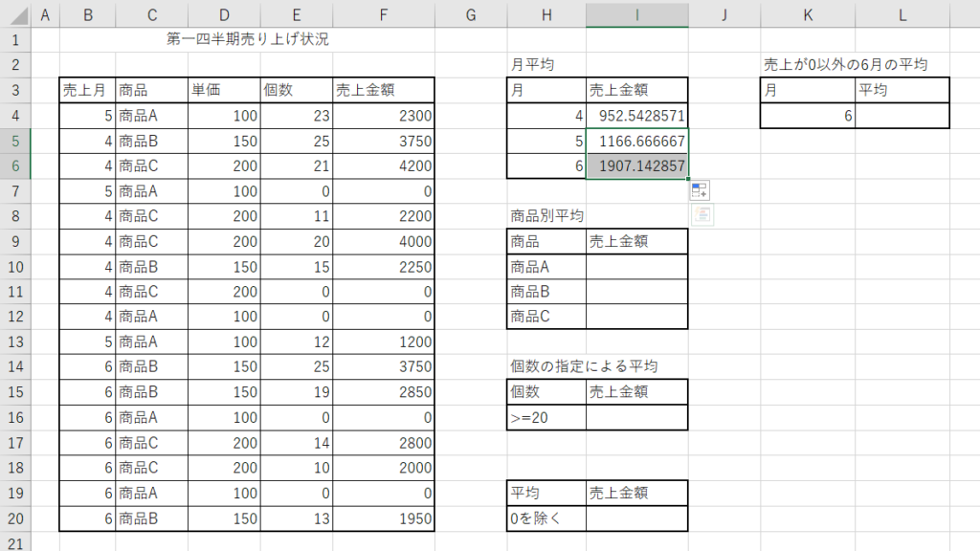Screen dimensions: 980x551
Task: Select column header L
Action: [x=902, y=15]
